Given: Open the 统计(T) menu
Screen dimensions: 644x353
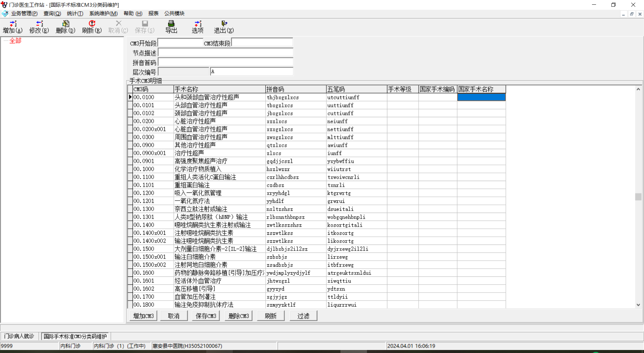Looking at the screenshot, I should tap(75, 13).
